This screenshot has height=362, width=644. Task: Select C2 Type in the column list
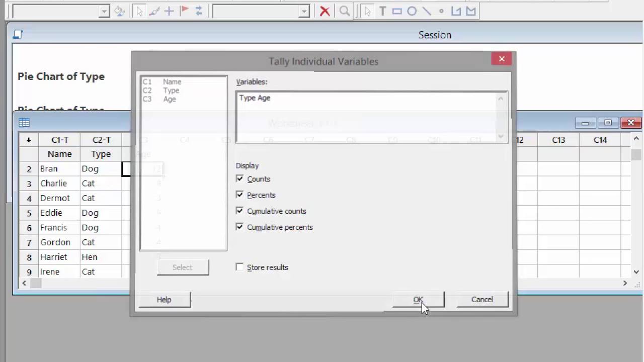coord(161,90)
